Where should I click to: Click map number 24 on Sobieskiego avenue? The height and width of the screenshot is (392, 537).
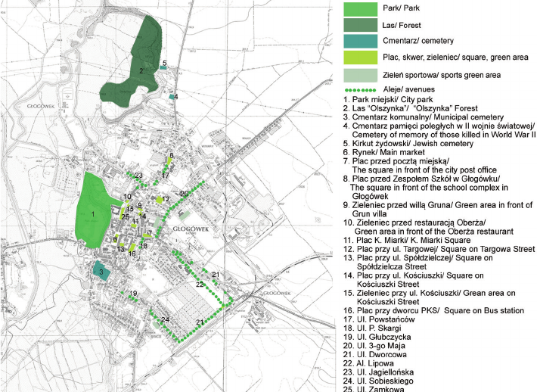point(165,319)
